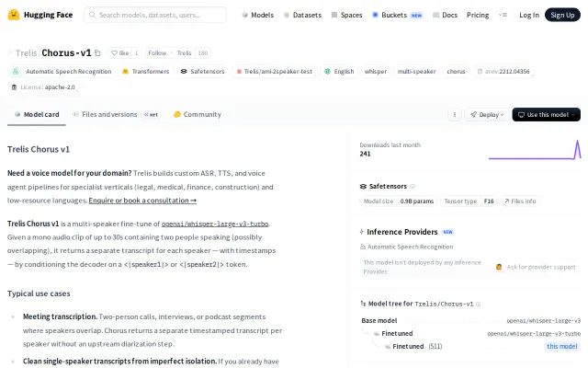The height and width of the screenshot is (368, 588).
Task: Open the arxiv:2212.04356 tag
Action: (x=503, y=72)
